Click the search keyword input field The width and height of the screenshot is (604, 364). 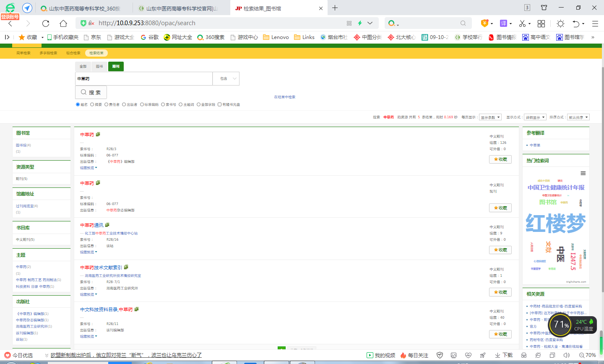coord(144,78)
